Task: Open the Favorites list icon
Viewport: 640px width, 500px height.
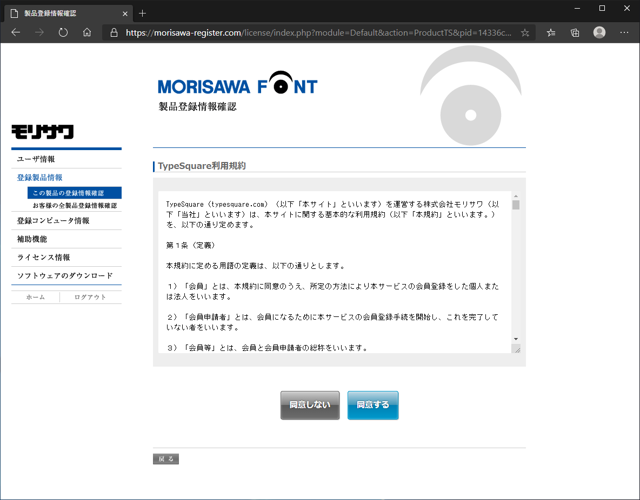Action: click(x=551, y=33)
